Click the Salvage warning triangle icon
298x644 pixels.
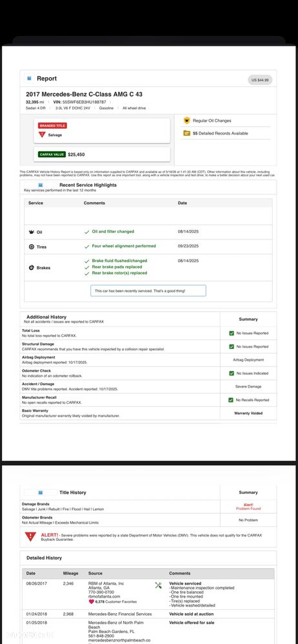click(41, 135)
